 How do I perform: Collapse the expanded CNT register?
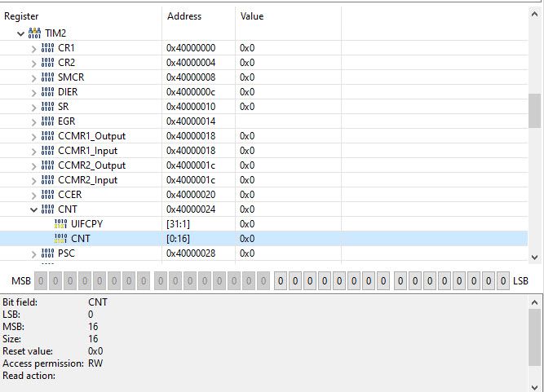33,209
